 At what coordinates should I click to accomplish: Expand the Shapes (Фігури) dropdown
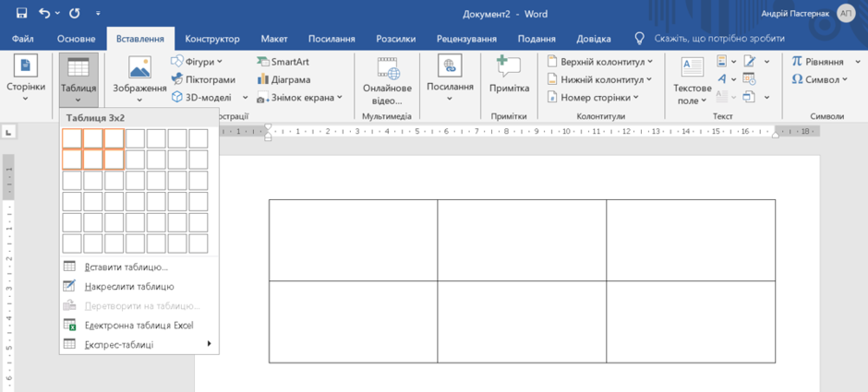tap(220, 62)
